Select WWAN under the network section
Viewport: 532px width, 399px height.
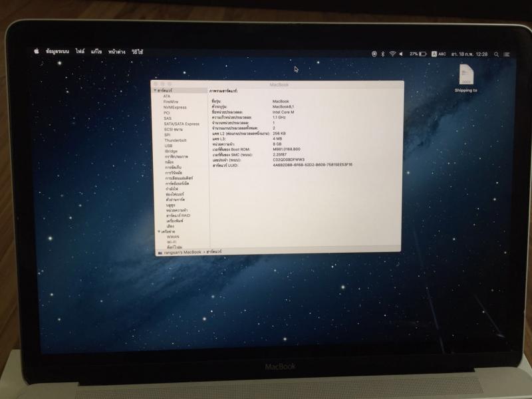click(x=173, y=237)
